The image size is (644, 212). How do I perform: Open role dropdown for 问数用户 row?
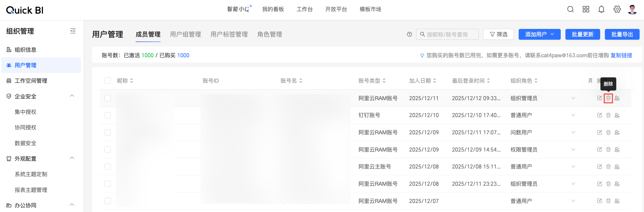pyautogui.click(x=573, y=132)
